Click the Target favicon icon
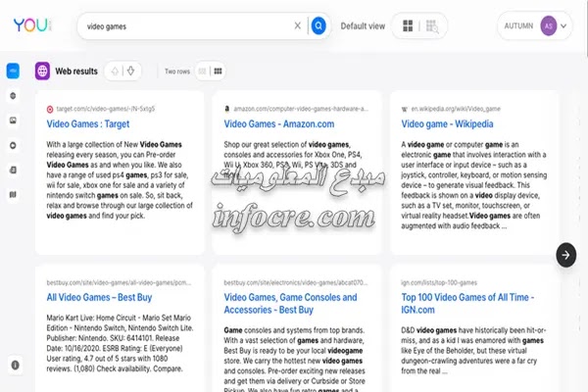The image size is (588, 392). pos(50,109)
